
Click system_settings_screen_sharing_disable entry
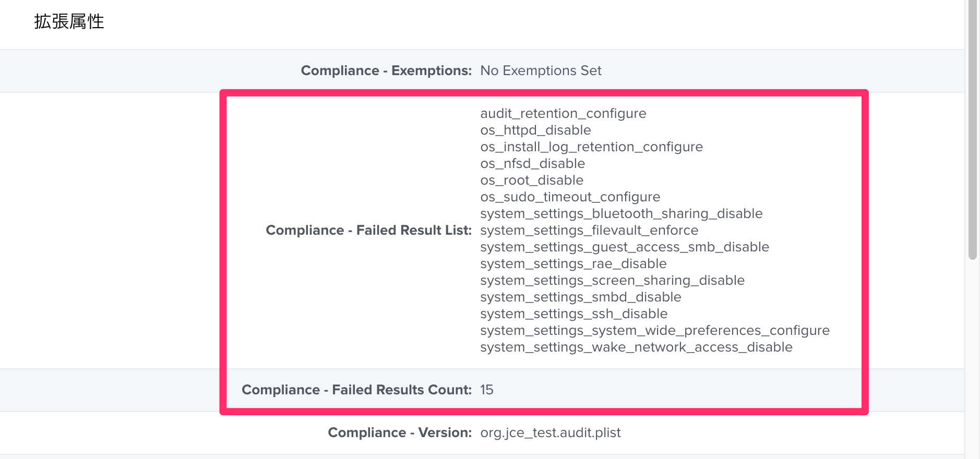612,281
